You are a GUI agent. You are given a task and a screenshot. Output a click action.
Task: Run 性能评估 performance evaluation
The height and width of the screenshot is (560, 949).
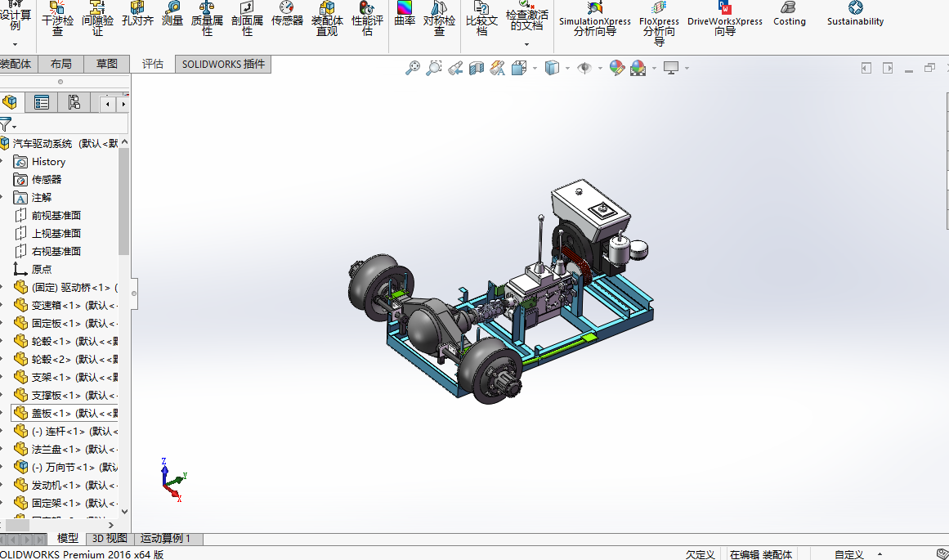pos(367,18)
